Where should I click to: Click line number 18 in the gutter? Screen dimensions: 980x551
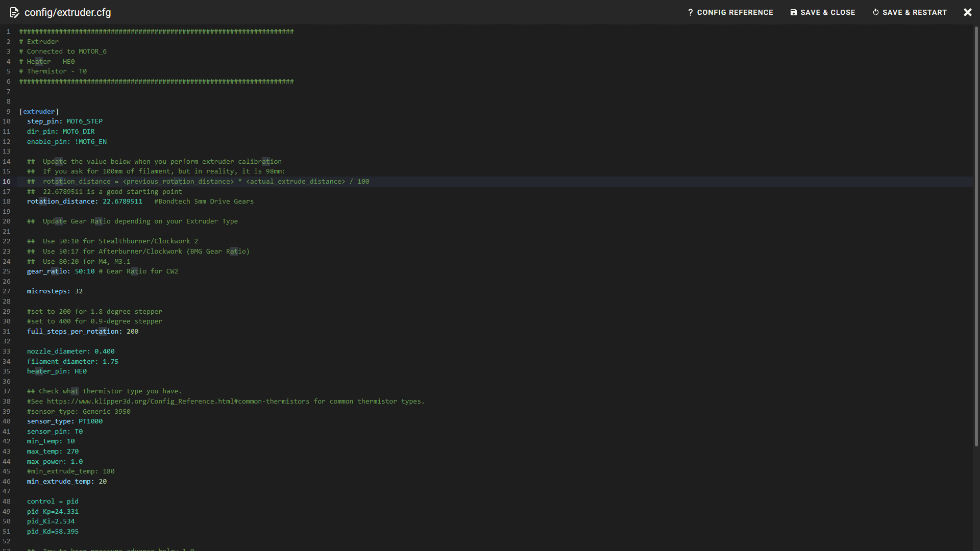coord(7,201)
